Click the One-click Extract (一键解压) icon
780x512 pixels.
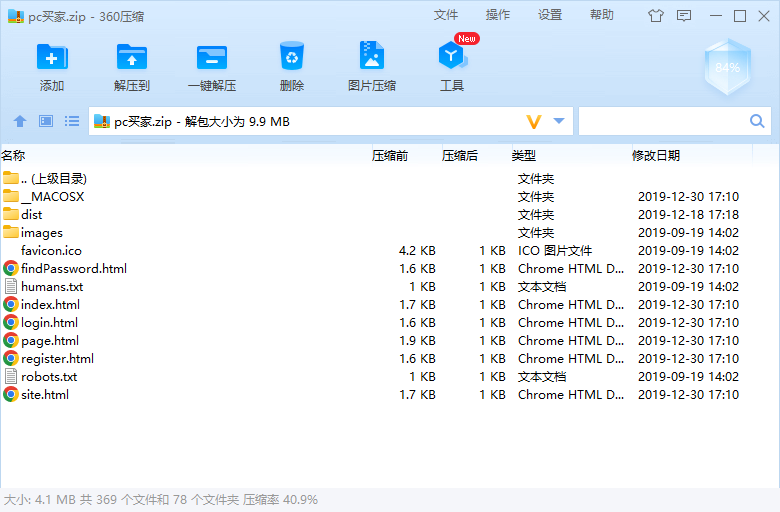211,58
